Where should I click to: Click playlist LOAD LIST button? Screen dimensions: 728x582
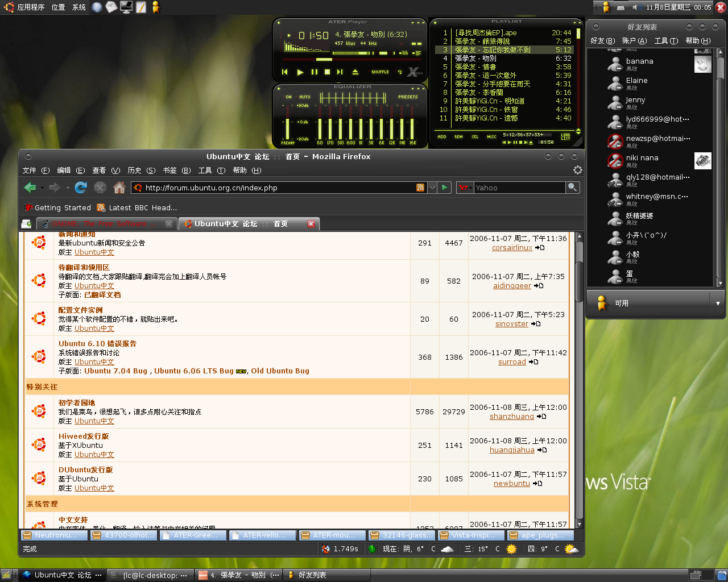[x=565, y=137]
